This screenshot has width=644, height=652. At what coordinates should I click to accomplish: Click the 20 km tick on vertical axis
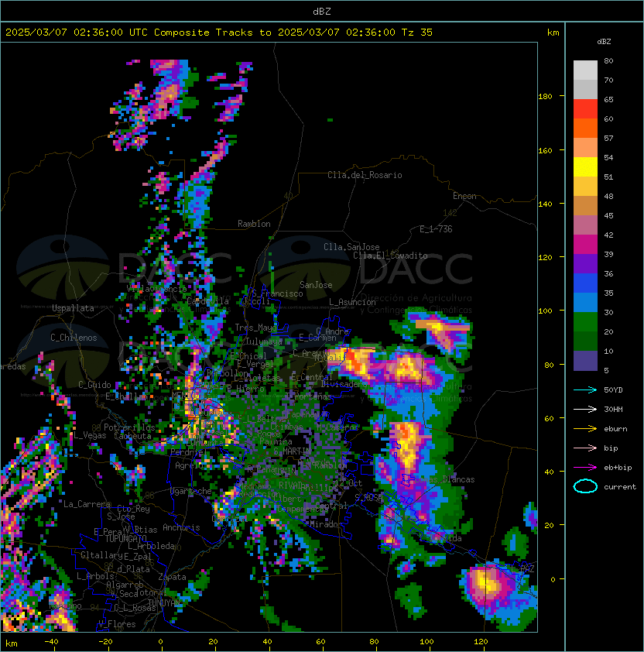pyautogui.click(x=549, y=525)
